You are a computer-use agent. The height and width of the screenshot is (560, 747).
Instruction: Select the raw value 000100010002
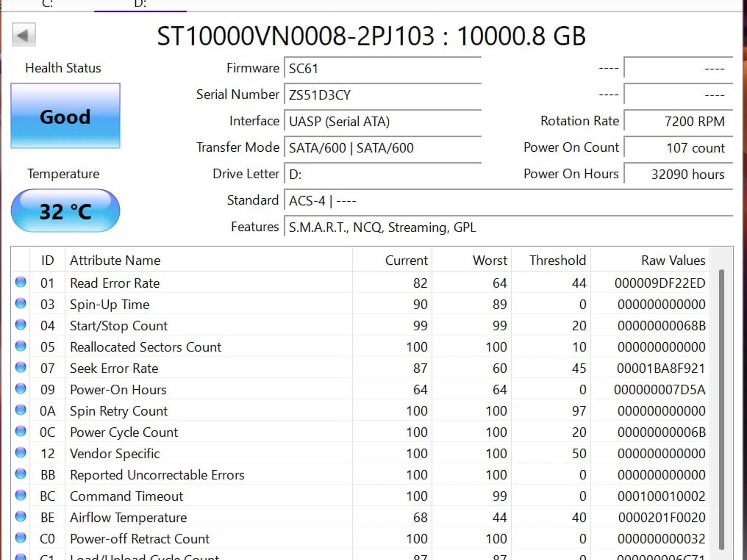[661, 496]
